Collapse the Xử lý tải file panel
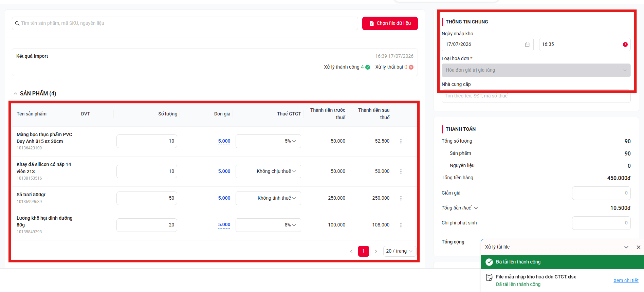Viewport: 644px width, 292px height. pyautogui.click(x=626, y=247)
